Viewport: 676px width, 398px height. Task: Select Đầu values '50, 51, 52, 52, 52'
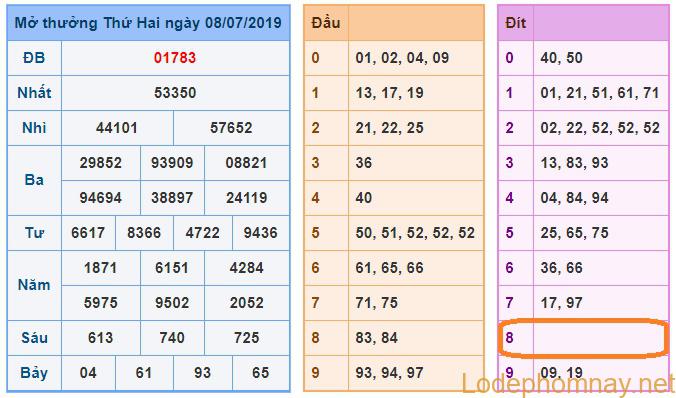[x=415, y=233]
